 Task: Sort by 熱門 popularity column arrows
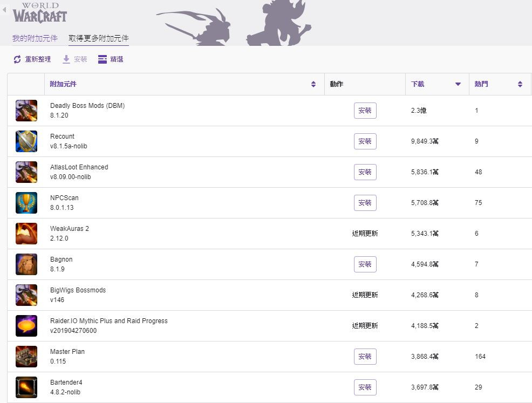click(520, 84)
